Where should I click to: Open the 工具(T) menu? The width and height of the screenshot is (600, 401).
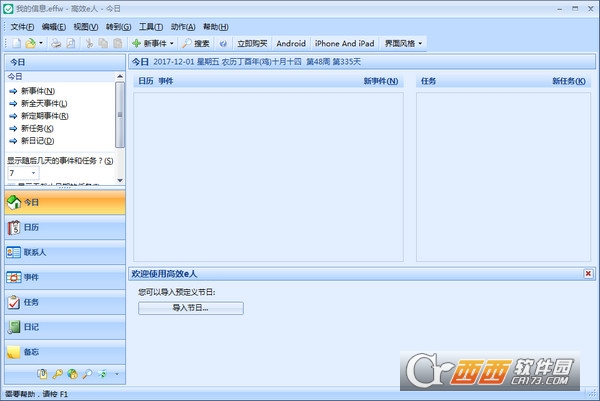coord(151,27)
